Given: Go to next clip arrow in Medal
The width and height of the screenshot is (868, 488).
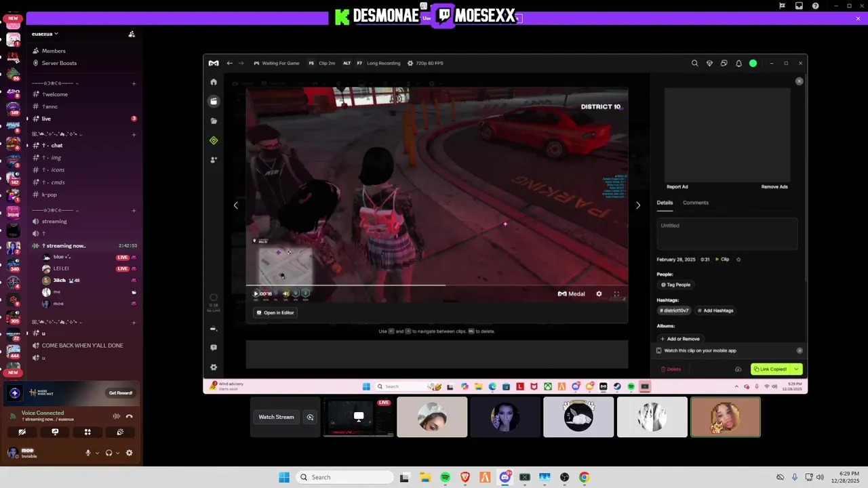Looking at the screenshot, I should 638,205.
